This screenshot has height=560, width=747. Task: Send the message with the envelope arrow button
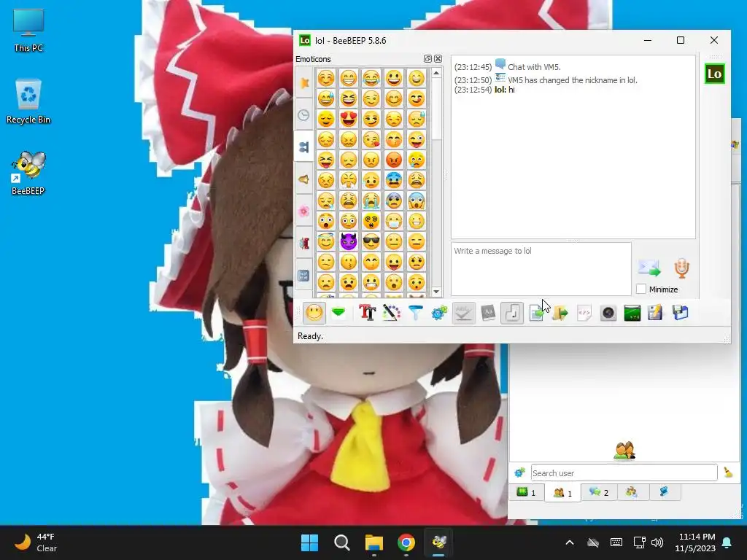pyautogui.click(x=649, y=268)
